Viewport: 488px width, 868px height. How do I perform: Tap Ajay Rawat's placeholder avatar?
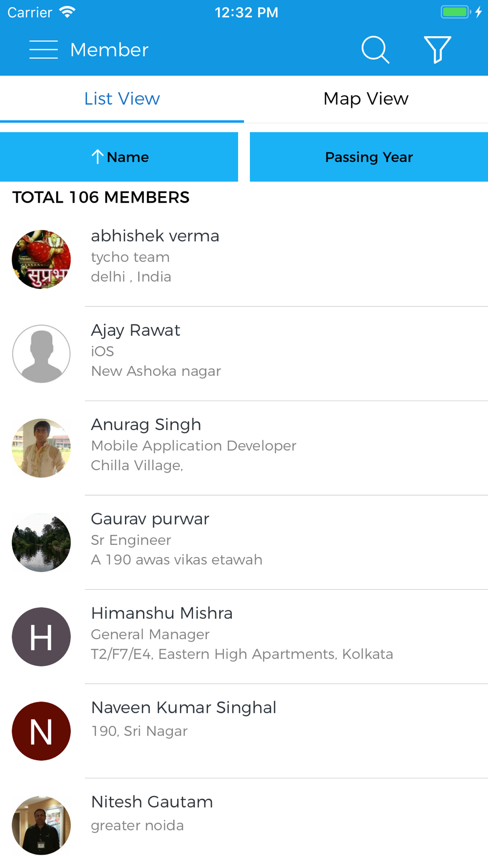41,353
